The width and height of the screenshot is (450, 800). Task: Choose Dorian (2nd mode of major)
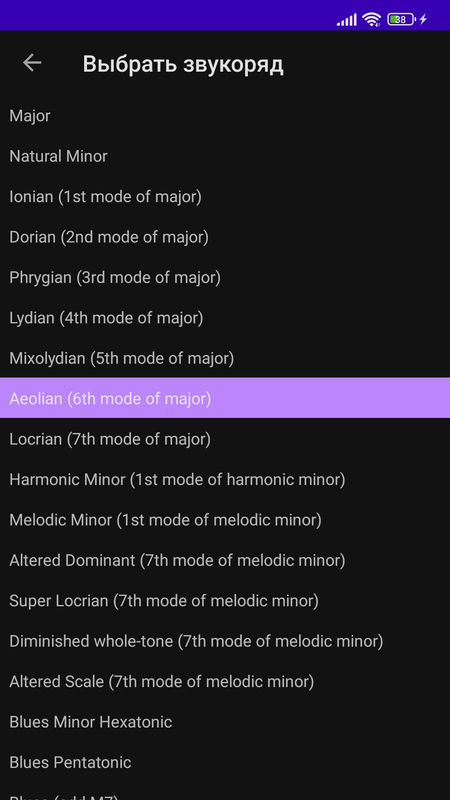[x=225, y=237]
